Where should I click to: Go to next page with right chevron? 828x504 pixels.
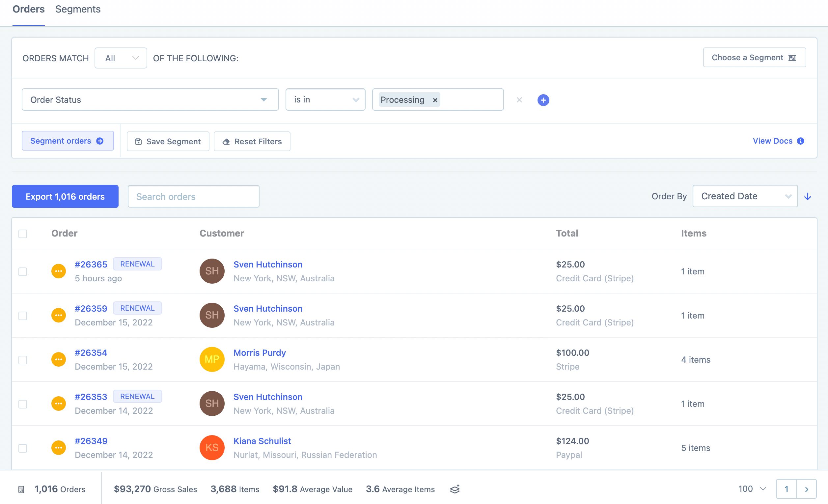807,489
